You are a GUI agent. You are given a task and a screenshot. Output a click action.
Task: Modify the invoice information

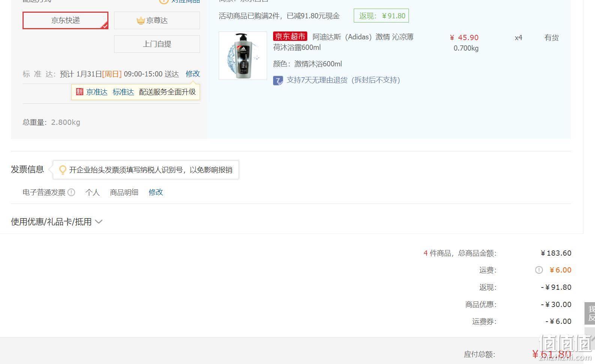(156, 192)
